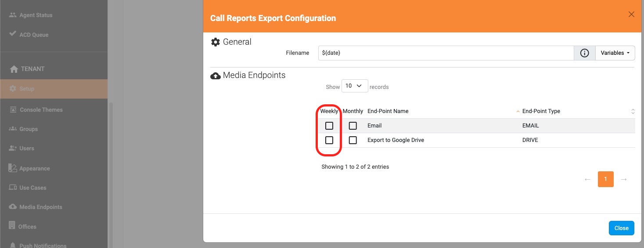Click the Media Endpoints cloud icon in sidebar

tap(13, 207)
